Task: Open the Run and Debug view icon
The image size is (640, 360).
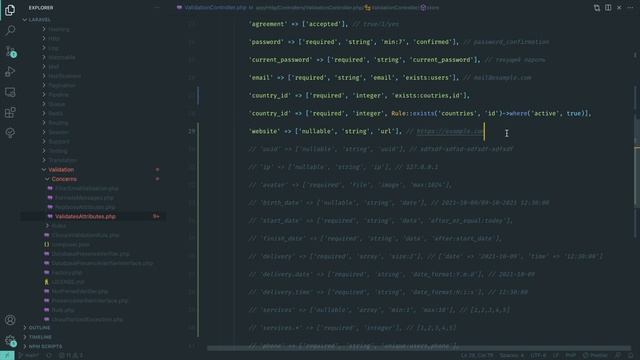Action: click(x=10, y=71)
